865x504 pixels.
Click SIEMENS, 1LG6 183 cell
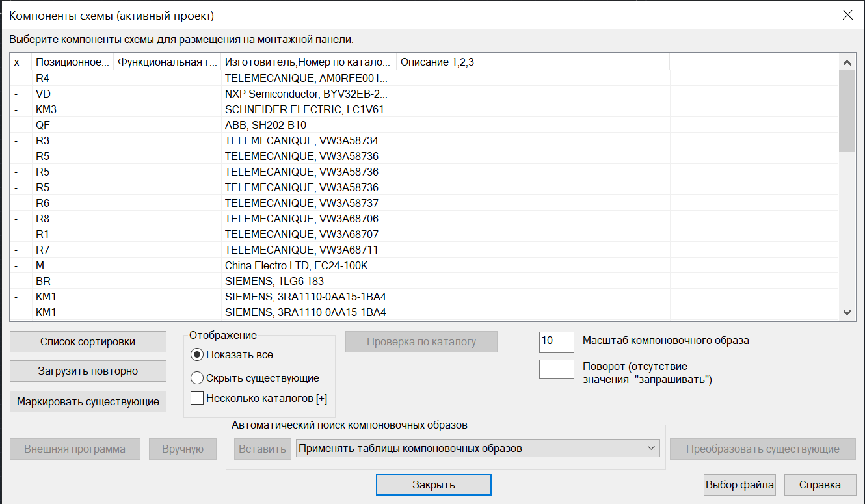click(309, 281)
